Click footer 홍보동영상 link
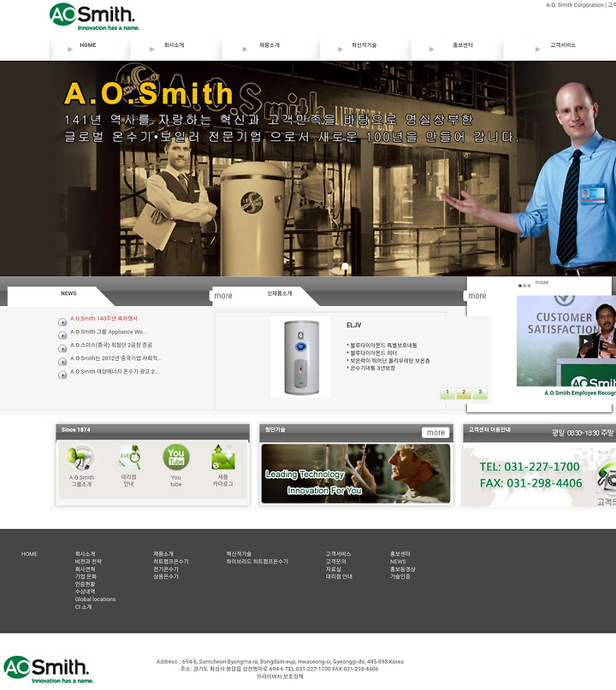The height and width of the screenshot is (690, 616). click(402, 569)
